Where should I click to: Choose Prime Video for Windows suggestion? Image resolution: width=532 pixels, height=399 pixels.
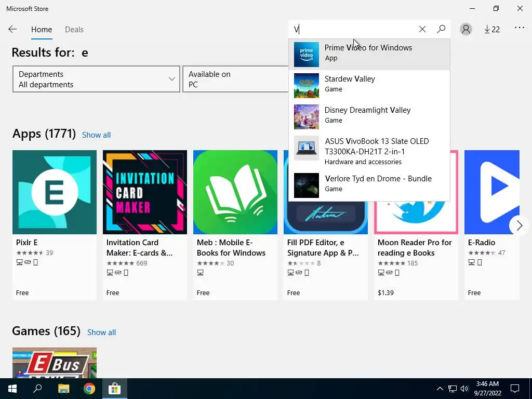click(369, 54)
